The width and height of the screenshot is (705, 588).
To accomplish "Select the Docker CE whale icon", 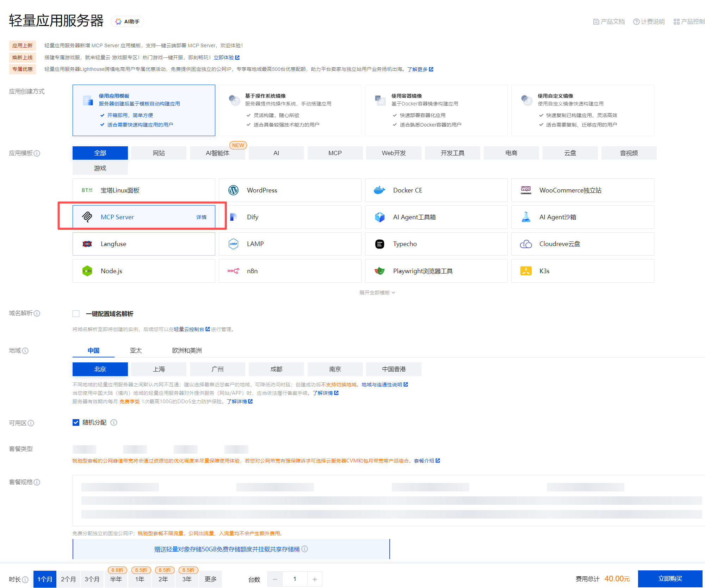I will 379,190.
